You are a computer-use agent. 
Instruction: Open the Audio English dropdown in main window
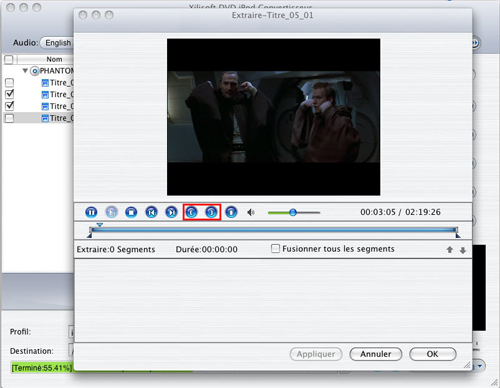[57, 43]
